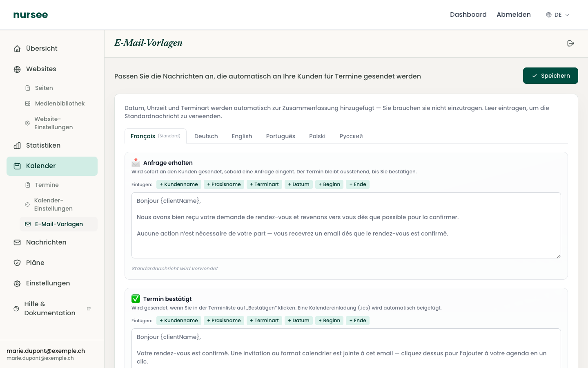Open Nachrichten in the sidebar
588x368 pixels.
(x=52, y=242)
